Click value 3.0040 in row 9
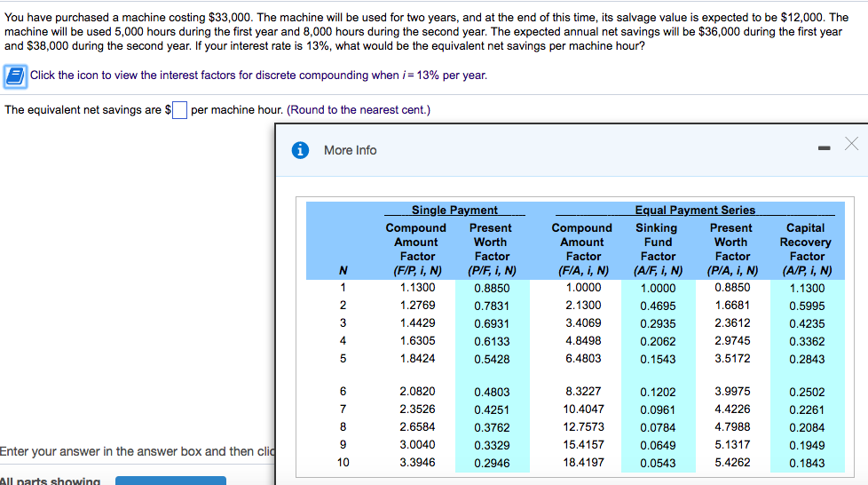The width and height of the screenshot is (868, 485). (417, 444)
